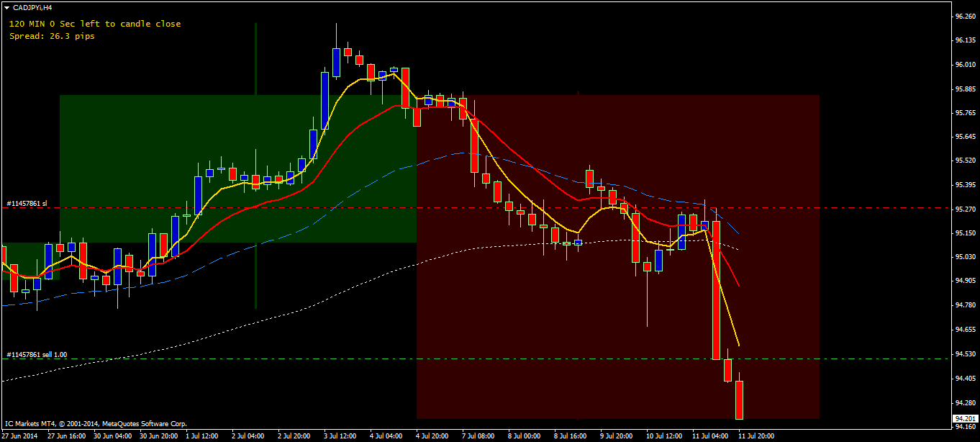Select the candle close countdown timer text
The image size is (980, 442).
(95, 24)
